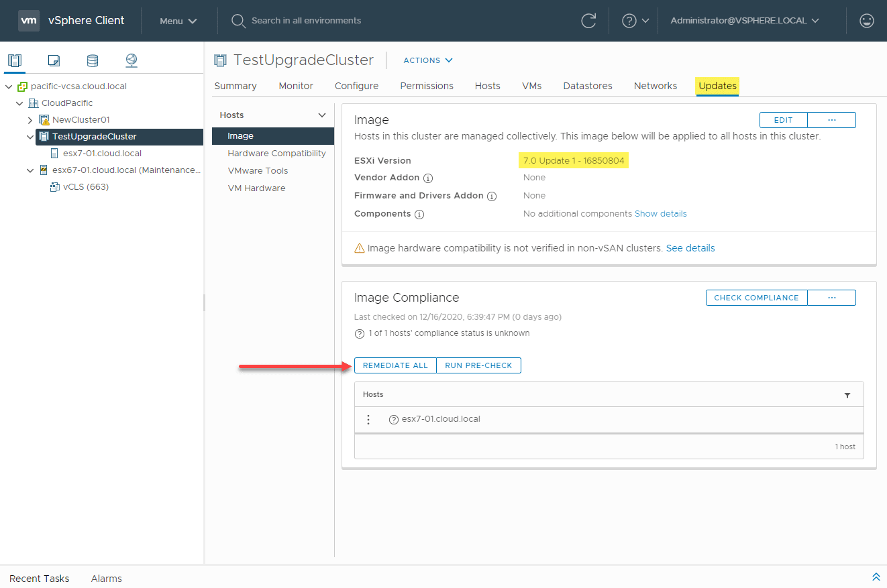Expand the Recent Tasks panel with double chevron
This screenshot has height=588, width=887.
point(876,577)
